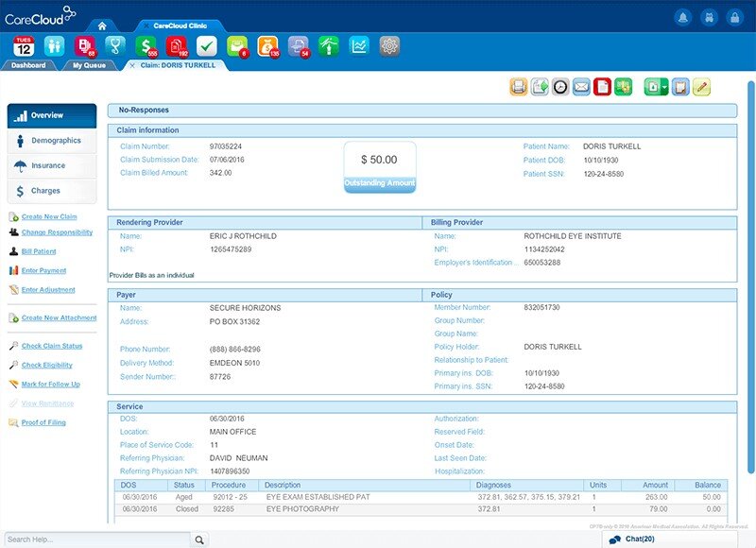
Task: Click the home icon tab
Action: tap(102, 26)
